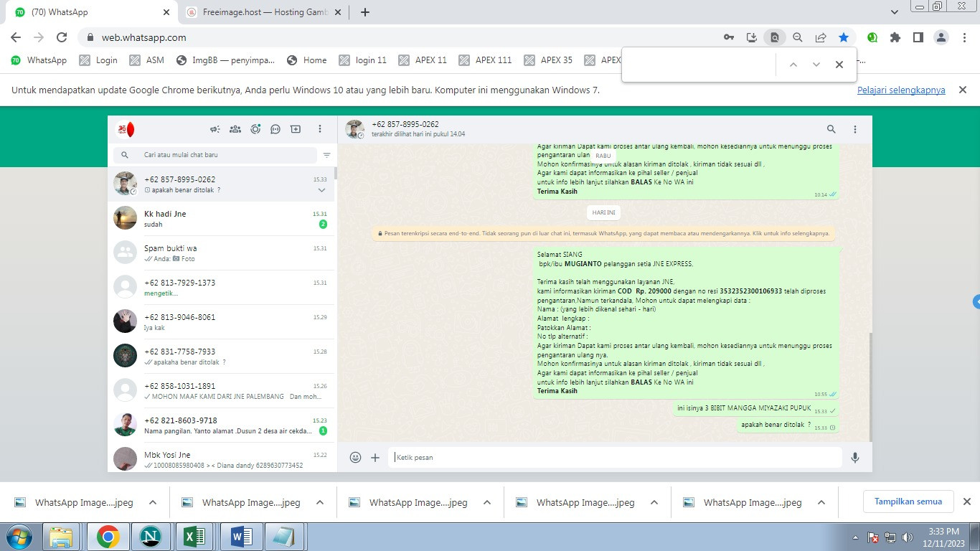Reload the web.whatsapp.com page

pos(62,37)
